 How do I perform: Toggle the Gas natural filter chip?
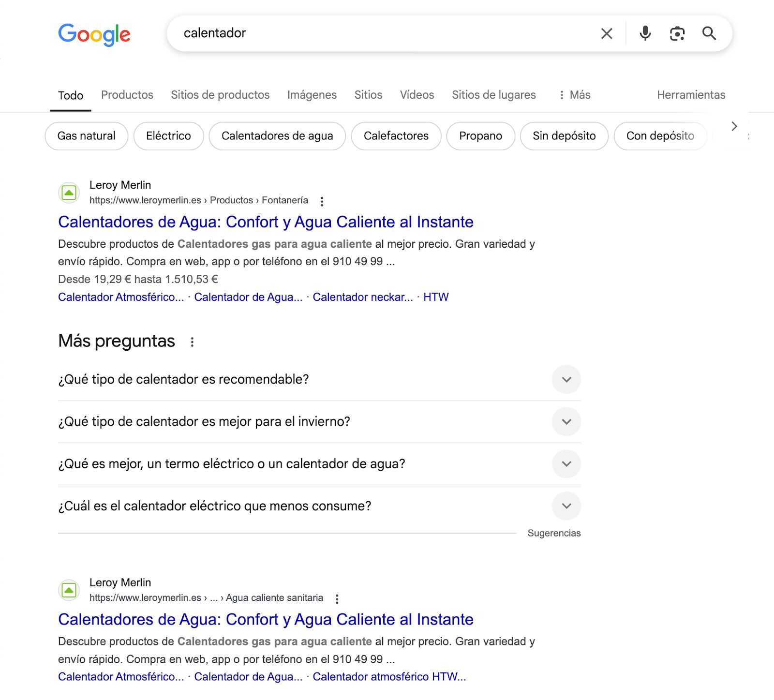(x=86, y=136)
